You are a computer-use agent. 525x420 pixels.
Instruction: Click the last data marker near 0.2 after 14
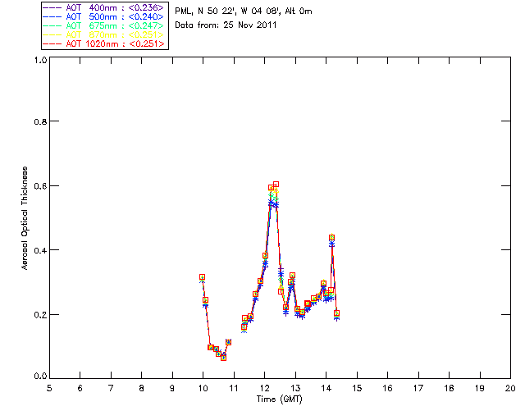[x=336, y=313]
